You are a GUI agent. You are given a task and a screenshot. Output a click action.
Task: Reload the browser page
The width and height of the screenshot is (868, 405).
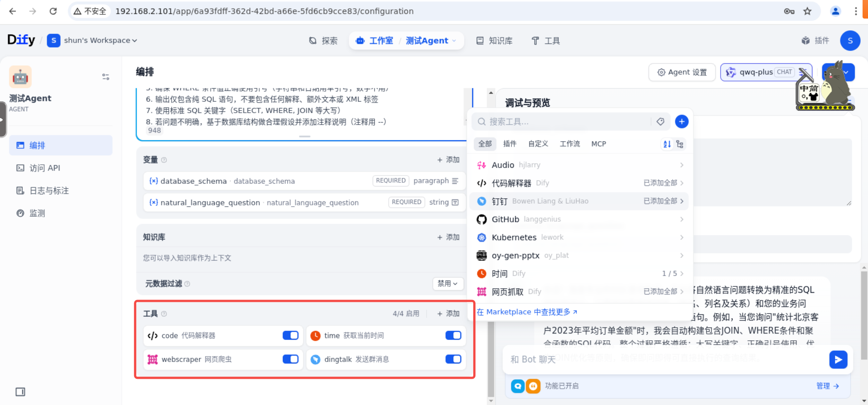pyautogui.click(x=53, y=11)
